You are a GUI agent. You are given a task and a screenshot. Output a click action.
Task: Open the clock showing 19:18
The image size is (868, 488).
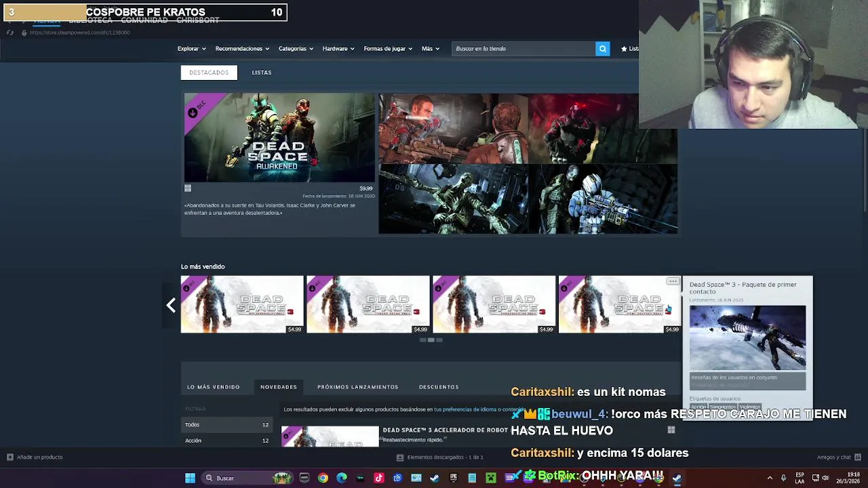(x=850, y=478)
